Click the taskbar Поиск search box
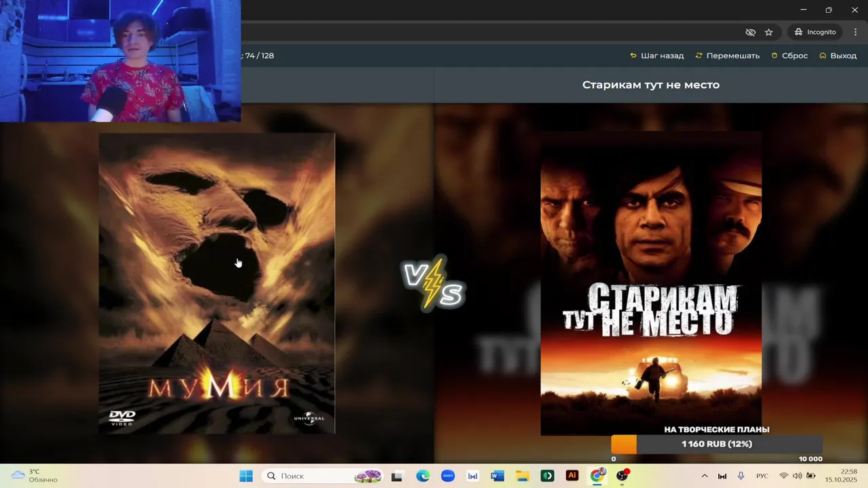 tap(322, 476)
